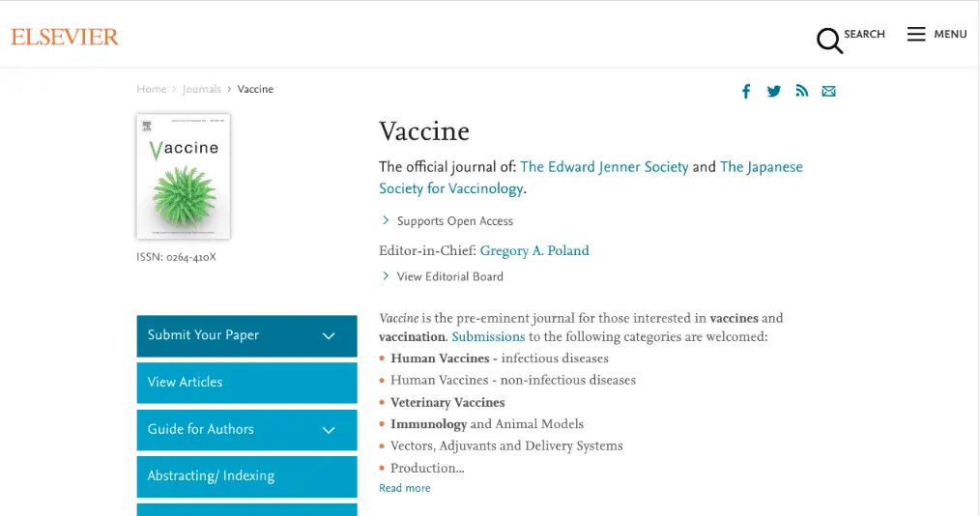Open Gregory A. Poland's profile link
Image resolution: width=980 pixels, height=516 pixels.
pyautogui.click(x=534, y=250)
